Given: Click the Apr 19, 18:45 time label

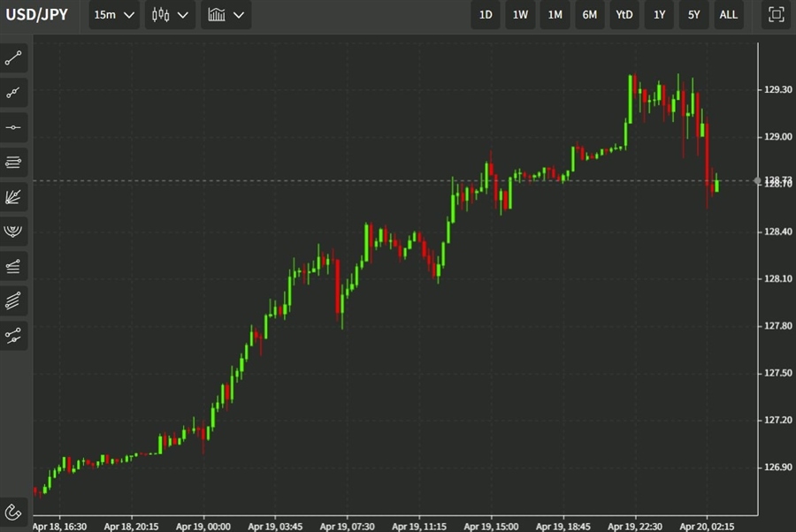Looking at the screenshot, I should pos(563,527).
